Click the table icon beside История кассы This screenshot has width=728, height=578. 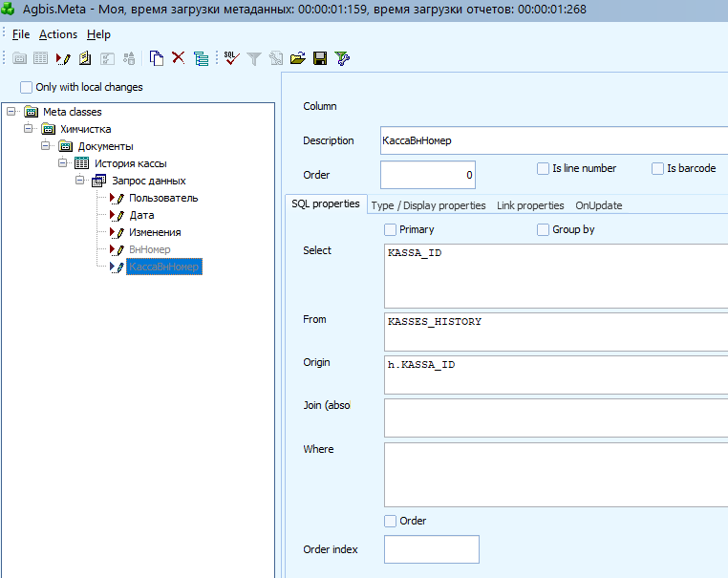coord(82,163)
